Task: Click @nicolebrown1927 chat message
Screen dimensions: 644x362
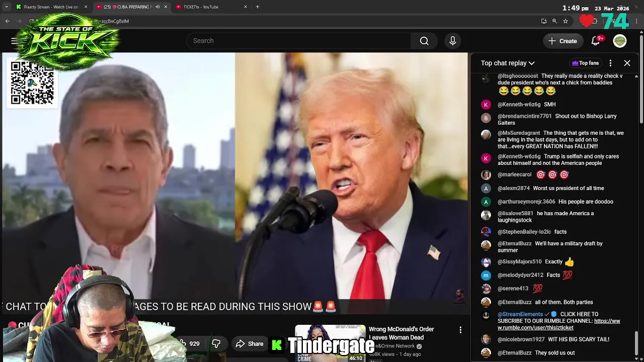Action: [553, 339]
